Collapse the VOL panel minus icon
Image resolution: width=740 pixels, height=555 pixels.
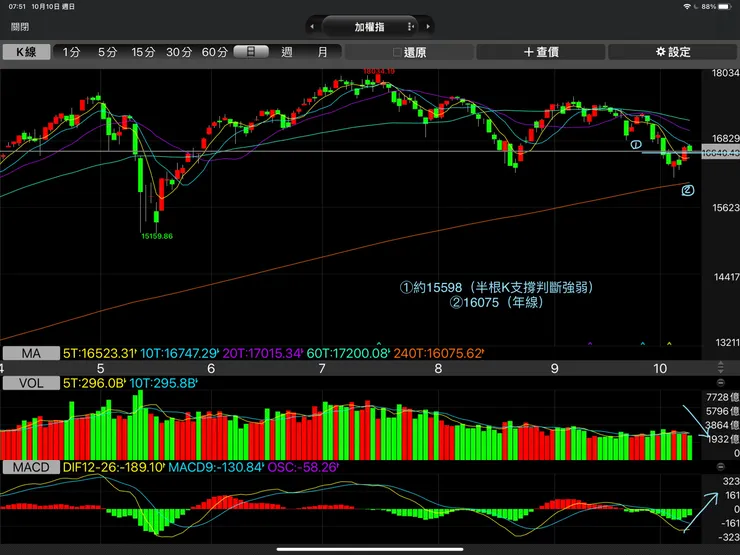pos(721,383)
